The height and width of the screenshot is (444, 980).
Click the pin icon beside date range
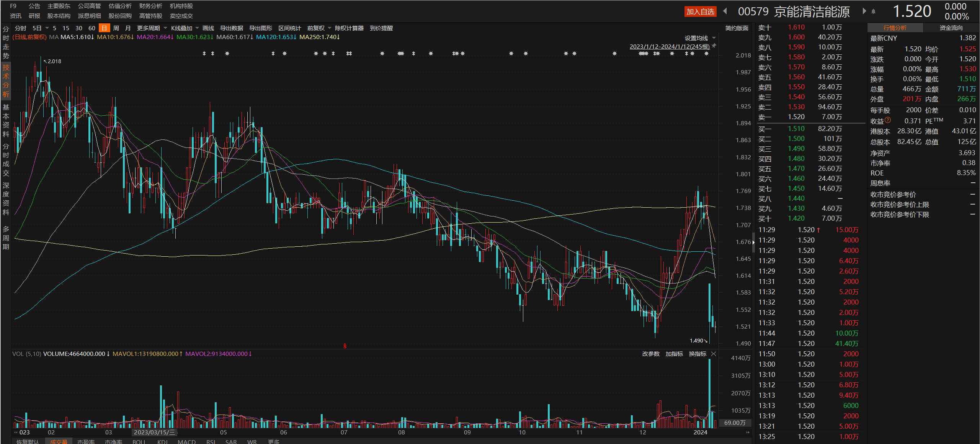pyautogui.click(x=714, y=46)
